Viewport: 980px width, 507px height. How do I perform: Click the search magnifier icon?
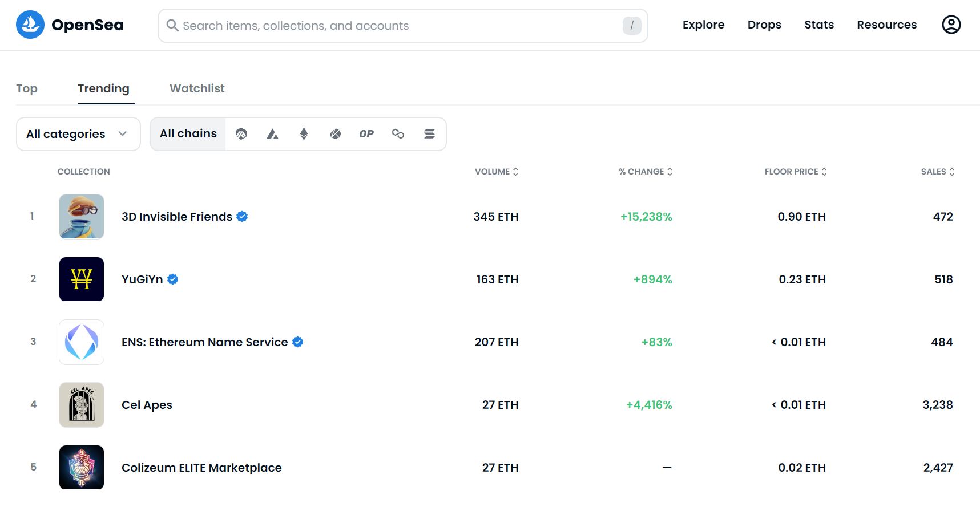(172, 25)
